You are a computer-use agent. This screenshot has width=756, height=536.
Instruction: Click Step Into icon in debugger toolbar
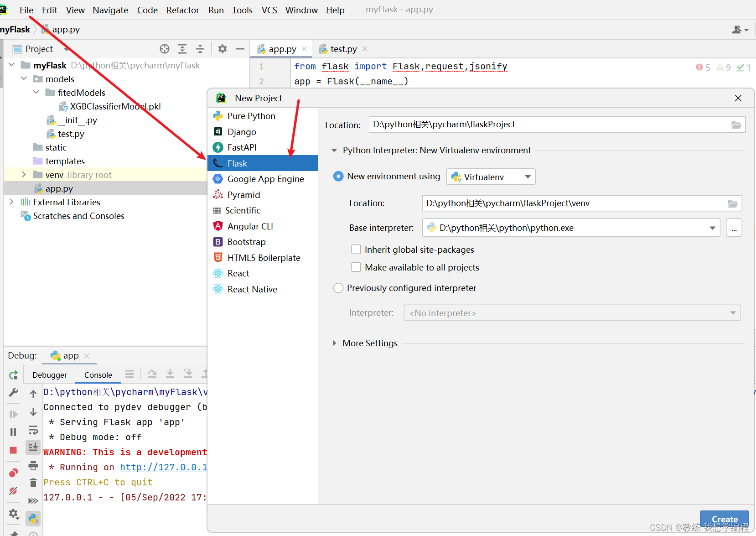170,374
